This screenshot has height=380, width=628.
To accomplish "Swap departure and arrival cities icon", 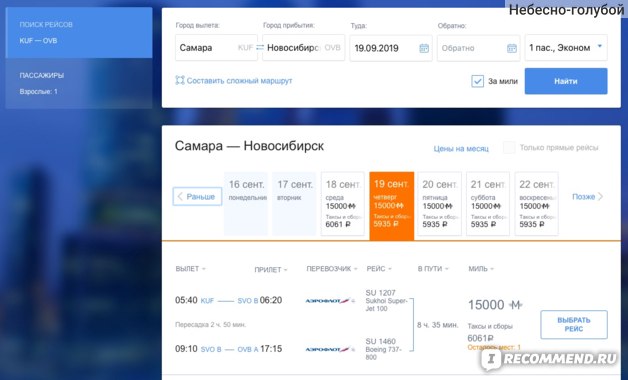I will coord(260,47).
